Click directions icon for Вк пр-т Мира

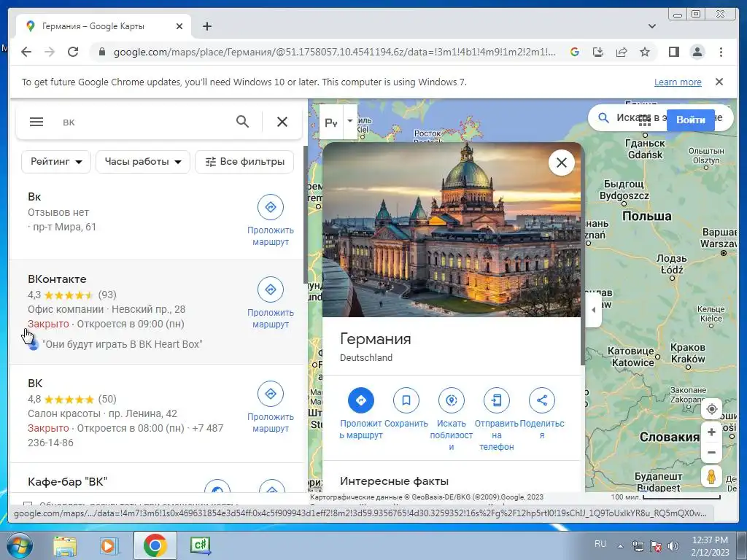271,207
